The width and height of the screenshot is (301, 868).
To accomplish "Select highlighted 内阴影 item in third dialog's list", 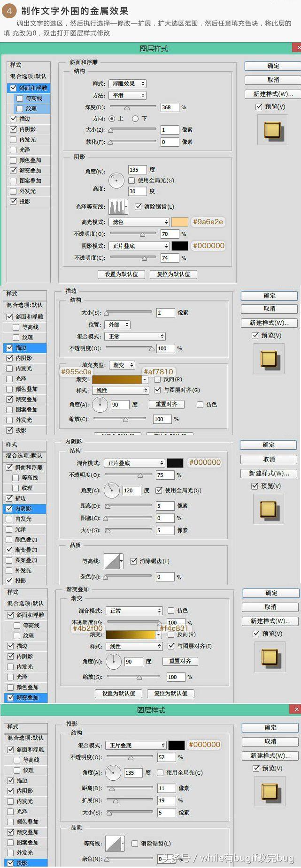I will click(x=25, y=508).
